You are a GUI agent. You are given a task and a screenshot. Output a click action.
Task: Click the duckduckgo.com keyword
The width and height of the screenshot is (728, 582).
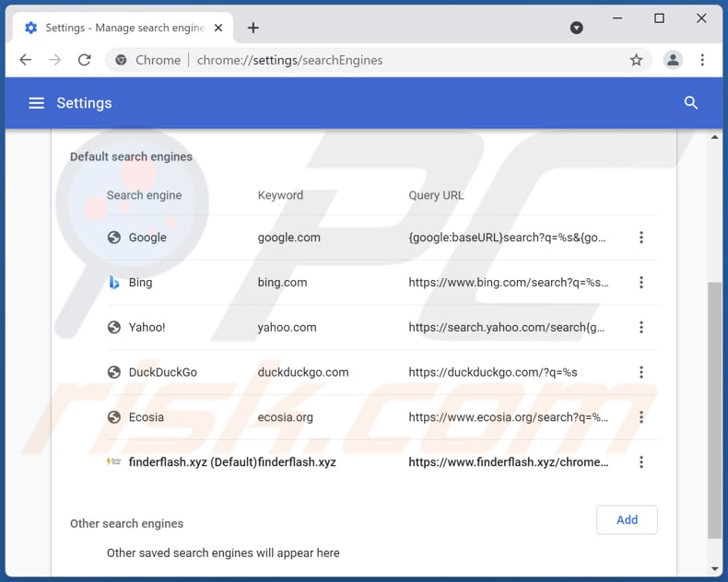[x=303, y=372]
